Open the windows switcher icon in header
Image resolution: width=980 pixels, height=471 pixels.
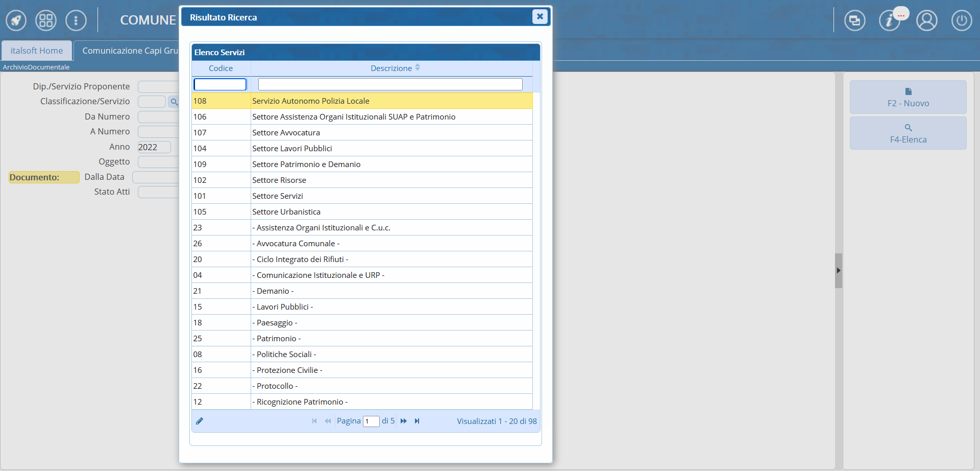pyautogui.click(x=854, y=20)
